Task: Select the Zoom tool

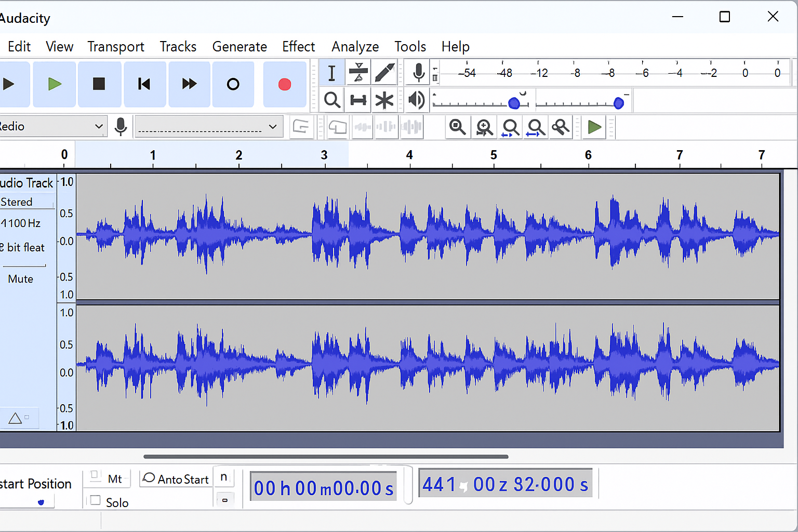Action: tap(332, 100)
